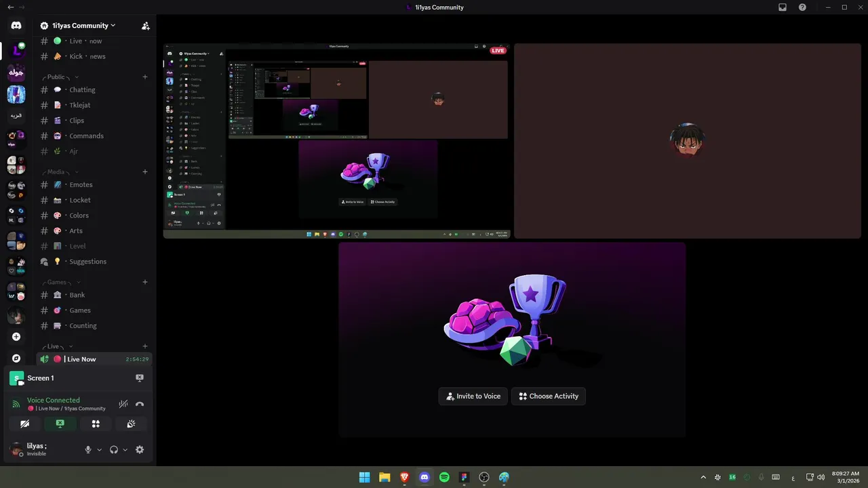Open the taskbar clock and date
868x488 pixels.
pos(845,477)
